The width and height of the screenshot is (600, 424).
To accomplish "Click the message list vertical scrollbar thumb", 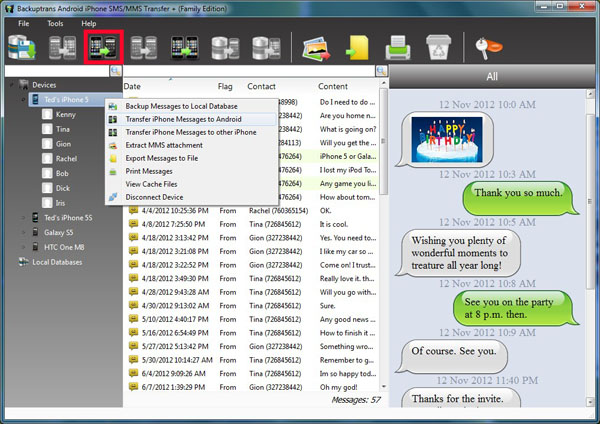I will pos(383,142).
